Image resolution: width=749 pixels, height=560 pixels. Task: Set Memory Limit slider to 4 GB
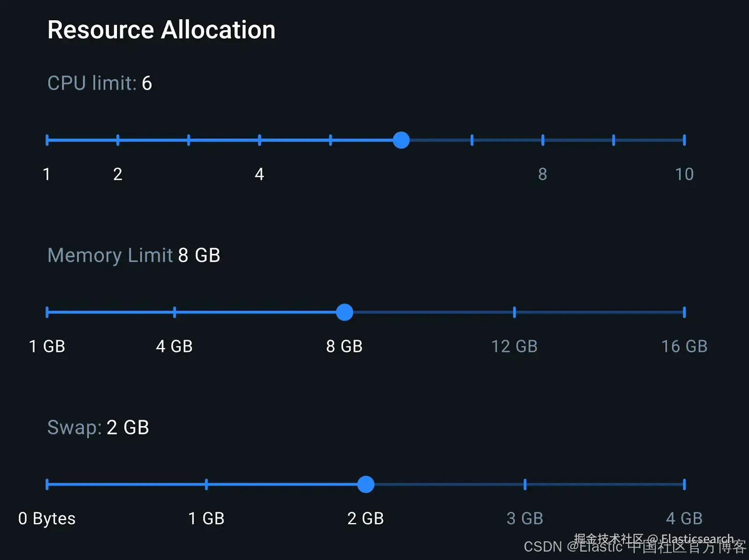[175, 312]
